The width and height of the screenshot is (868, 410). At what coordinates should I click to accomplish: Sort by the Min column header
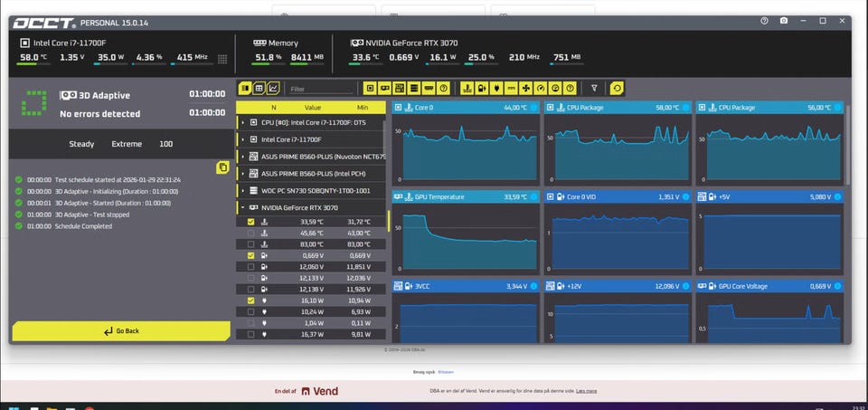(363, 108)
